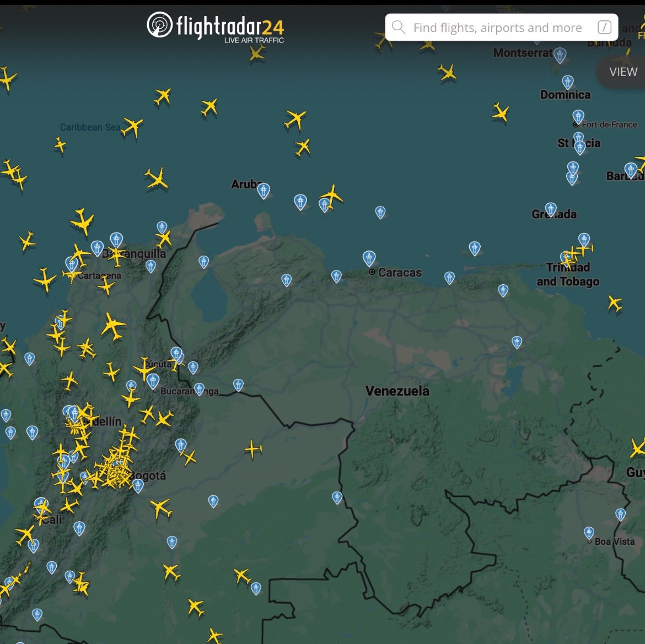The height and width of the screenshot is (644, 645).
Task: Select the airport pin northeast of Boa Vista
Action: [620, 514]
